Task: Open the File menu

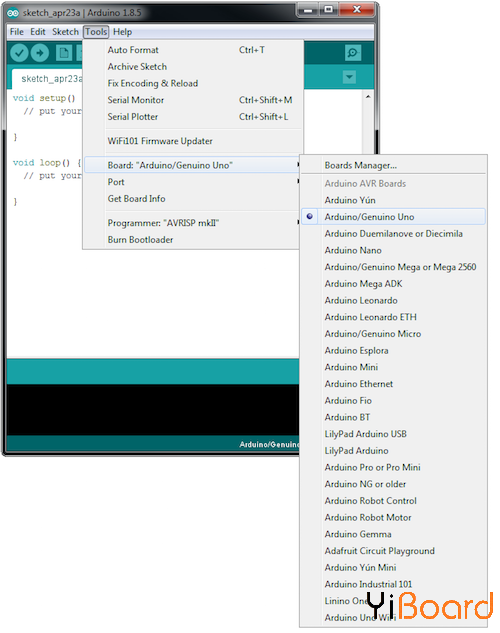Action: 17,32
